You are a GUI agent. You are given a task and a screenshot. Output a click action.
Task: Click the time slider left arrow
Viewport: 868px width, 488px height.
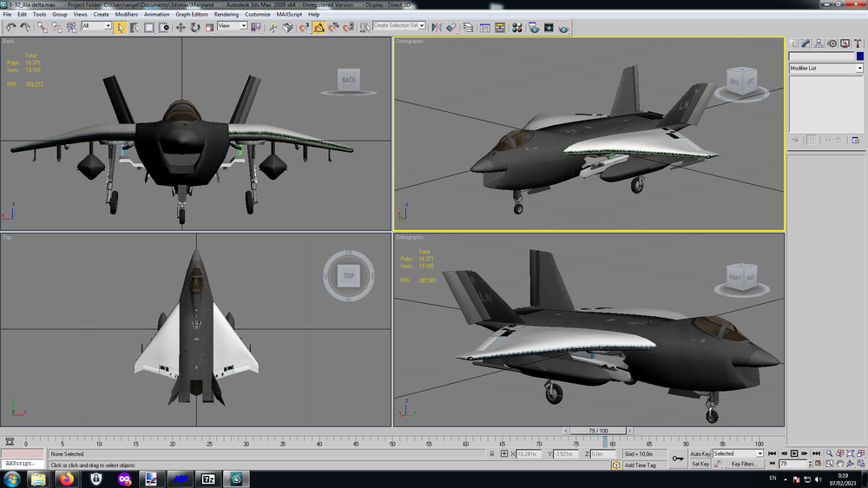pos(566,431)
